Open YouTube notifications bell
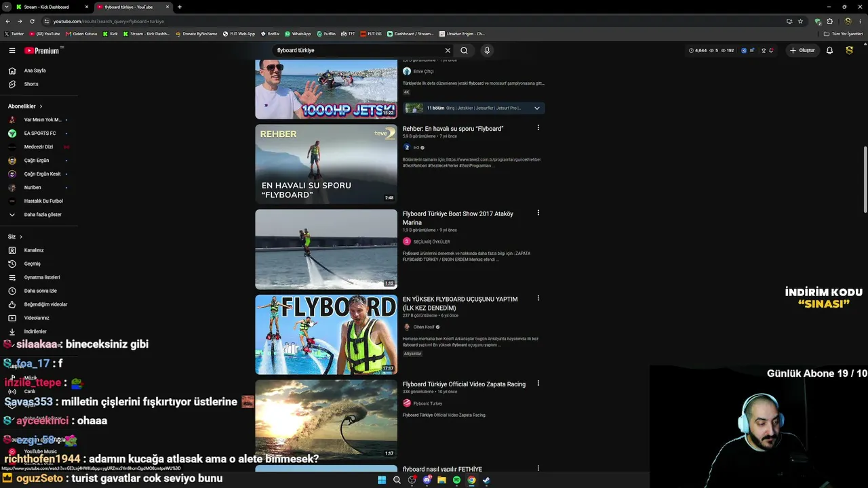 pyautogui.click(x=829, y=50)
